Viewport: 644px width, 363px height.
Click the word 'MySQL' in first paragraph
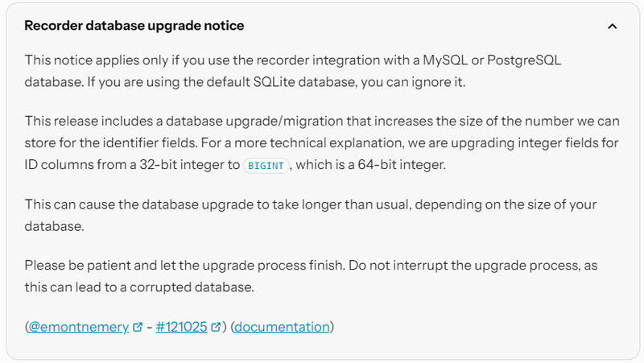tap(445, 60)
